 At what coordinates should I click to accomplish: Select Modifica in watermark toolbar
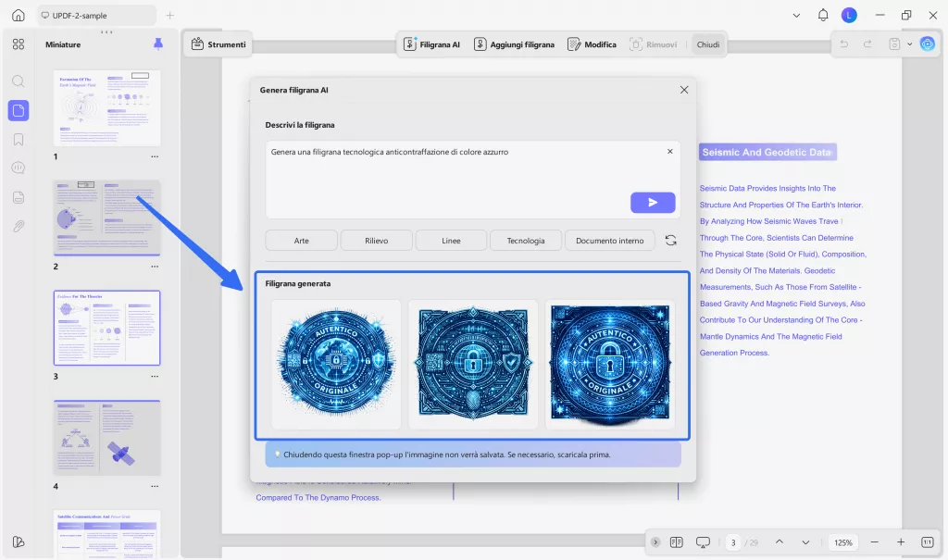pyautogui.click(x=592, y=44)
